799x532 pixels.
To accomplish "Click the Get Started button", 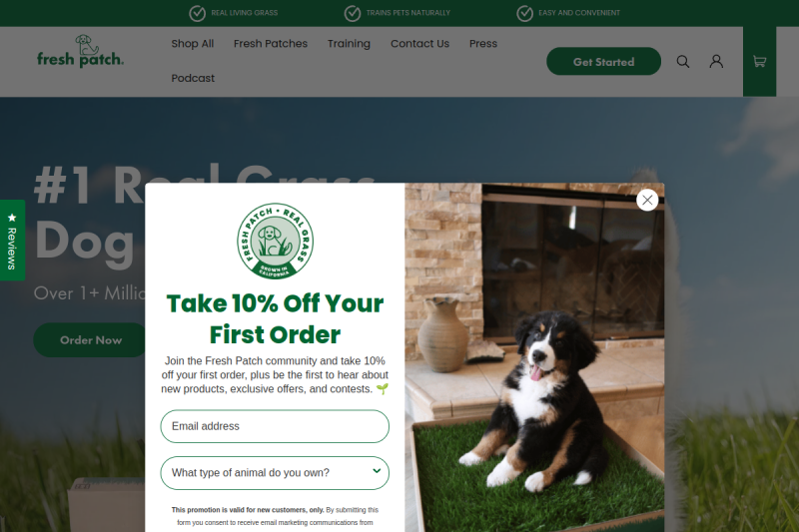I will (604, 62).
